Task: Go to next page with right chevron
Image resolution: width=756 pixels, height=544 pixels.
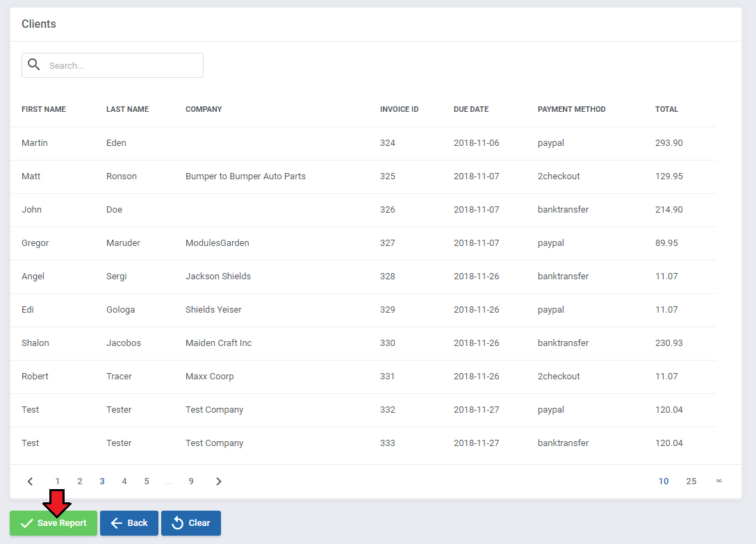Action: pos(218,481)
